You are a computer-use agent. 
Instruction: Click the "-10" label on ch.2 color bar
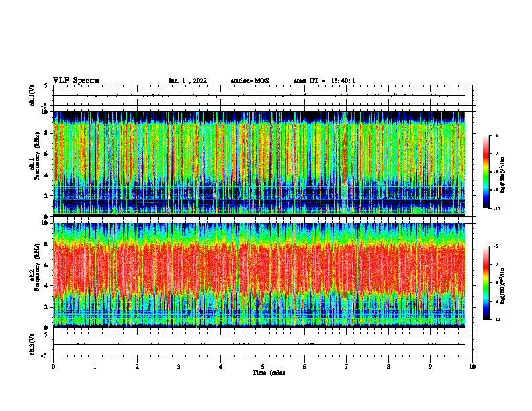pos(497,319)
